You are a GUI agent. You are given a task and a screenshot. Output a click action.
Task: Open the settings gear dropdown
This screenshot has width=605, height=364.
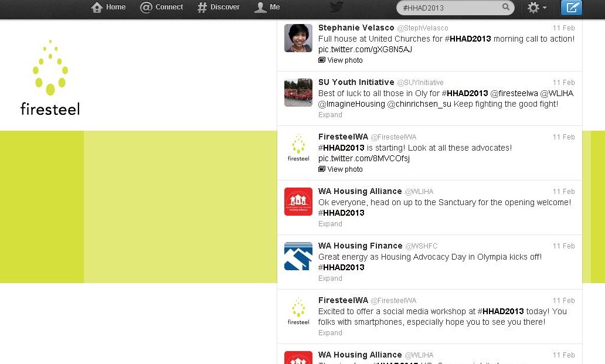coord(536,8)
